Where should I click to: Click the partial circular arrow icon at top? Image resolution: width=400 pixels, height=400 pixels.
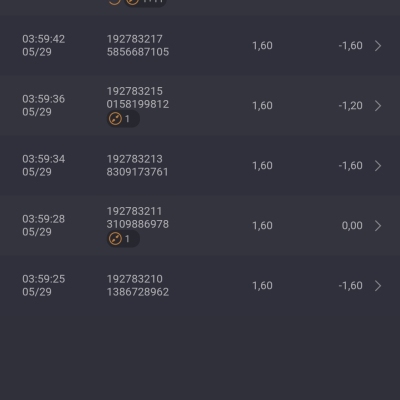point(114,2)
